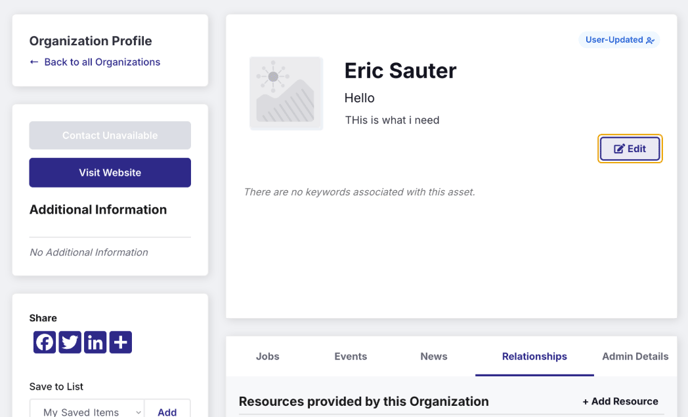688x417 pixels.
Task: Follow the Back to all Organizations link
Action: click(x=102, y=62)
